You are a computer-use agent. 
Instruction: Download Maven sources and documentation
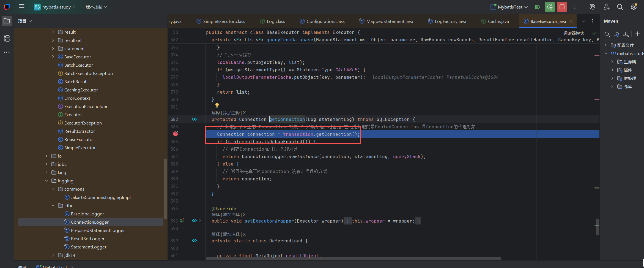click(626, 34)
